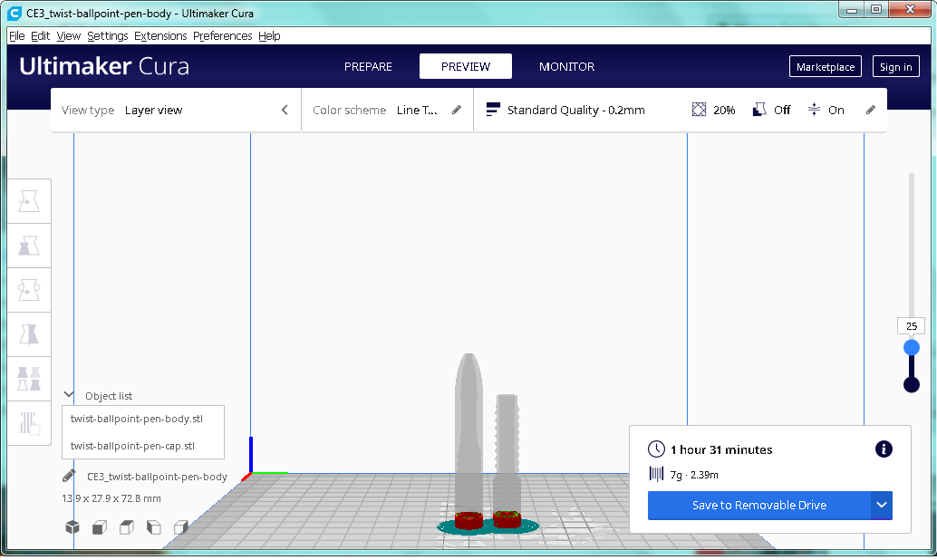This screenshot has width=937, height=560.
Task: Click the adhesion On icon
Action: coord(814,110)
